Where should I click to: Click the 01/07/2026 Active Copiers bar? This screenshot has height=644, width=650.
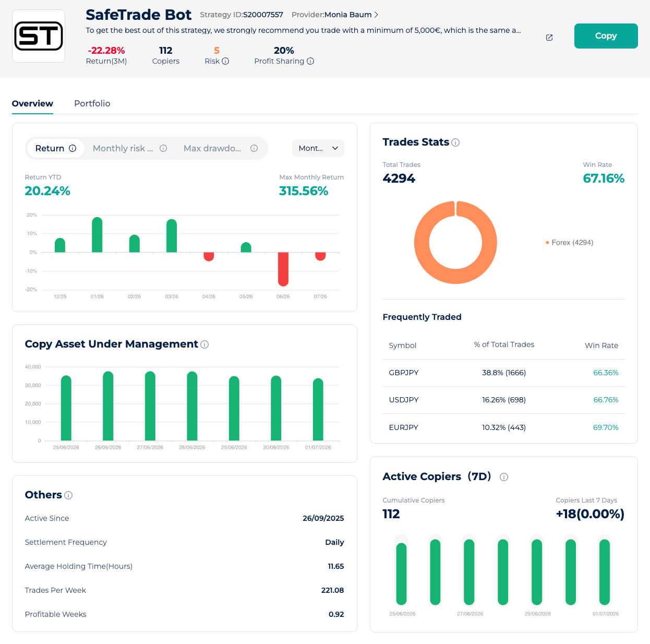coord(605,571)
